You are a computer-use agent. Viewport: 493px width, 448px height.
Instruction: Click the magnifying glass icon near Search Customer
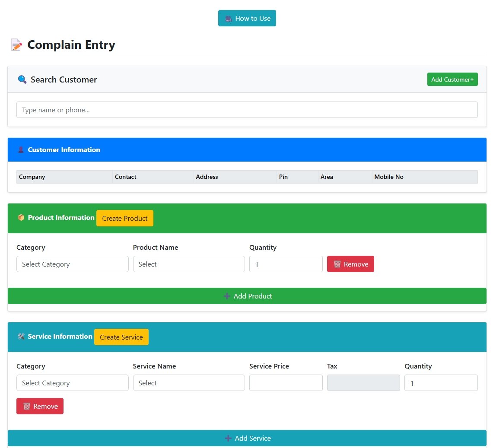coord(22,79)
